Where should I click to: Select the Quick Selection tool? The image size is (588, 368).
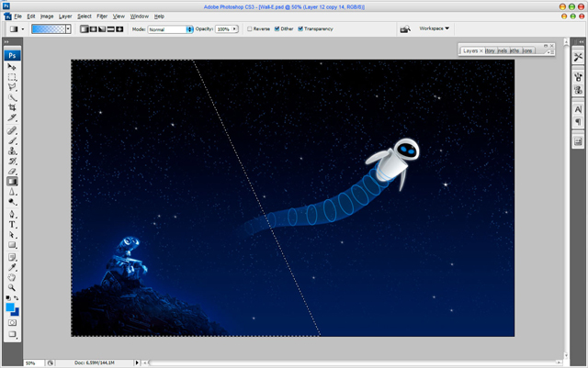tap(12, 97)
